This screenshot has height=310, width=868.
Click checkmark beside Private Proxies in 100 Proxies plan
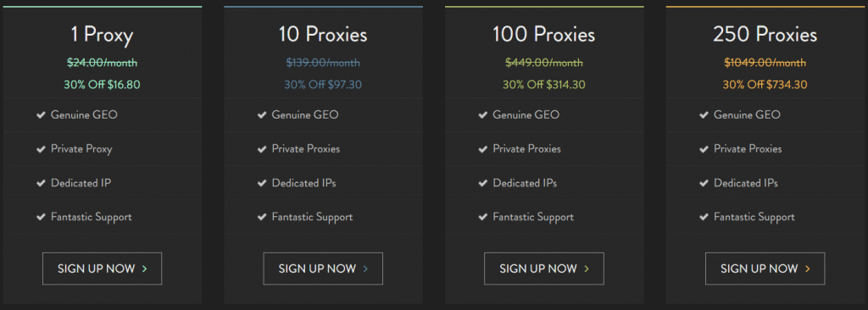click(482, 149)
